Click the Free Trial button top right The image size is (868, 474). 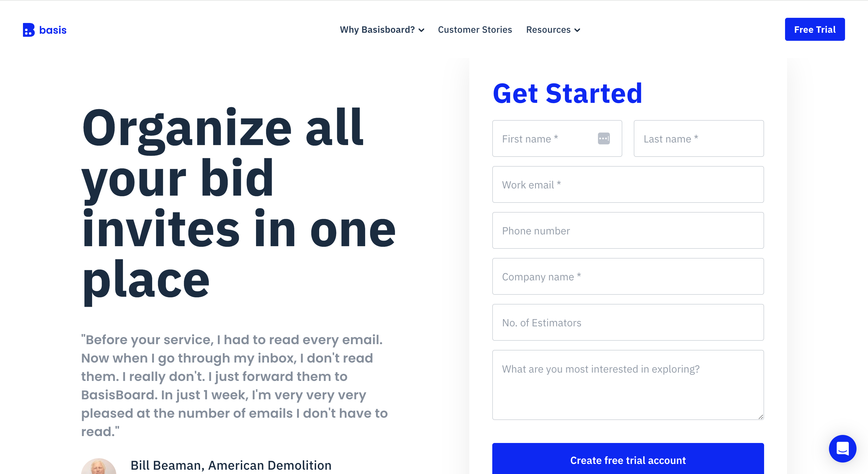[814, 29]
